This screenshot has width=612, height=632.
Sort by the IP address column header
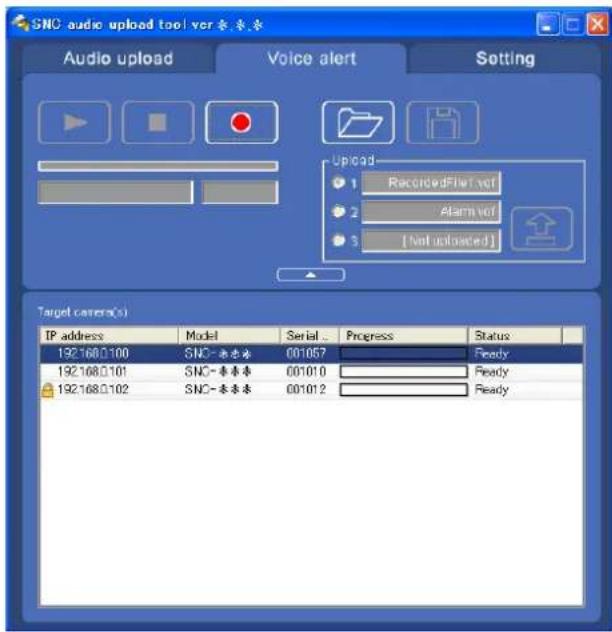109,336
